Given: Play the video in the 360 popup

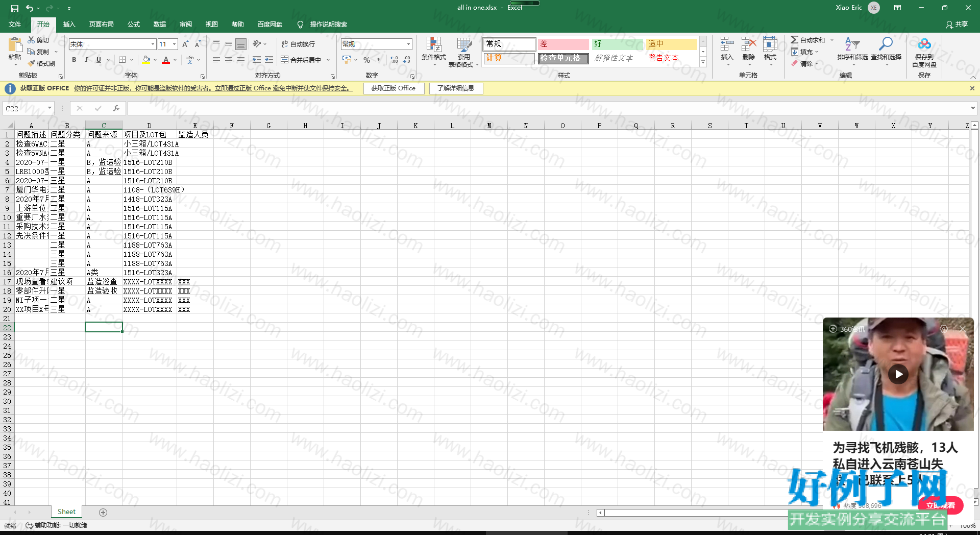Looking at the screenshot, I should [898, 374].
